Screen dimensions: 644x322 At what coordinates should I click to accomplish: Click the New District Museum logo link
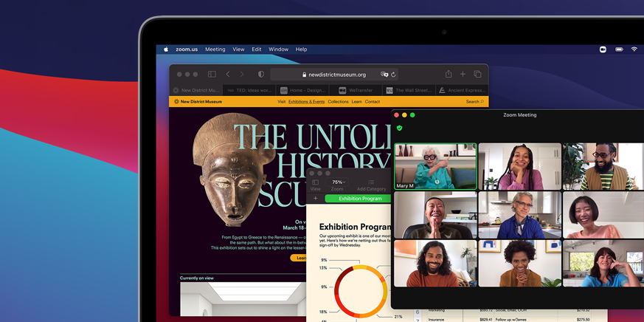(198, 102)
